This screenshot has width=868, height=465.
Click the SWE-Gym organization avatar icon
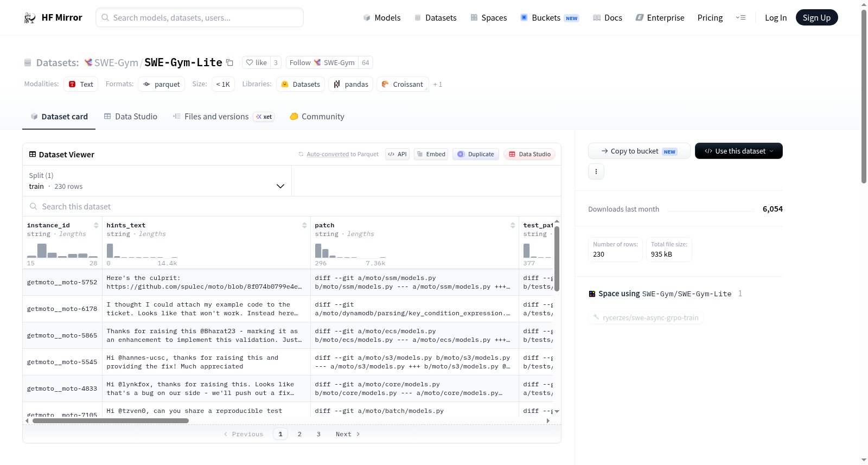(x=88, y=62)
